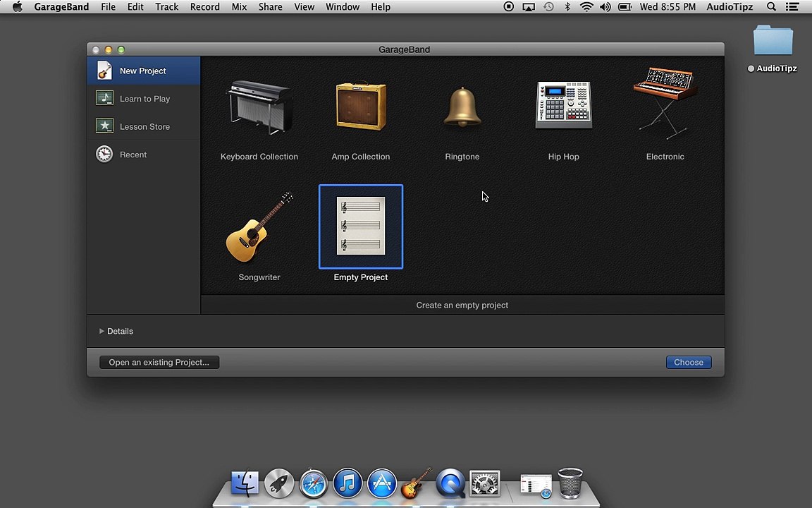Screen dimensions: 812x508
Task: Open the Trash in the Dock
Action: [x=570, y=483]
